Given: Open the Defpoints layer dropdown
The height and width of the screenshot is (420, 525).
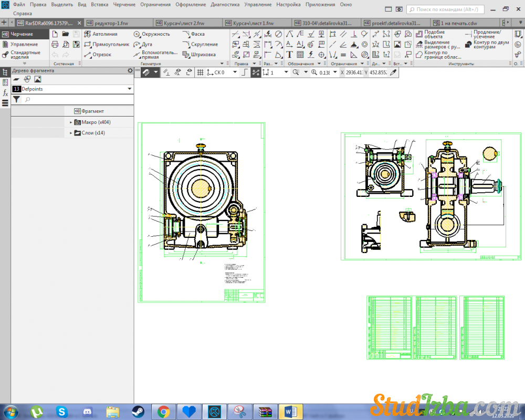Looking at the screenshot, I should [x=130, y=89].
